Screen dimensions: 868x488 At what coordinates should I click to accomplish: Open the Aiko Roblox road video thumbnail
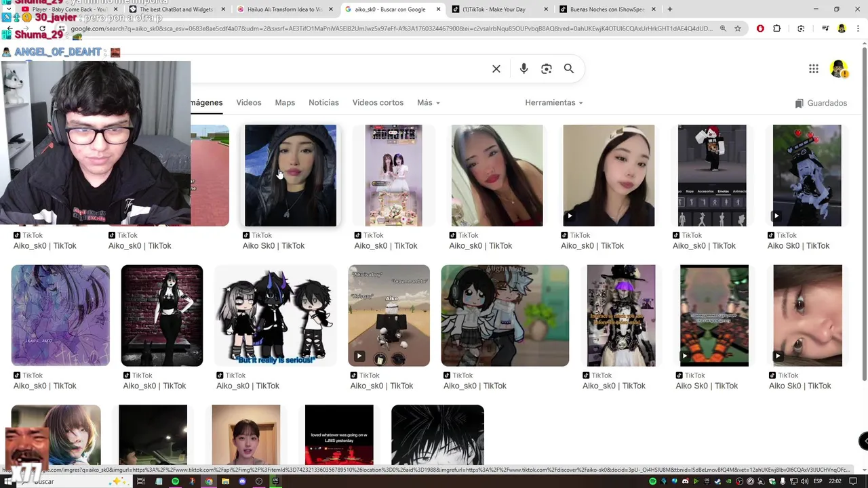389,316
